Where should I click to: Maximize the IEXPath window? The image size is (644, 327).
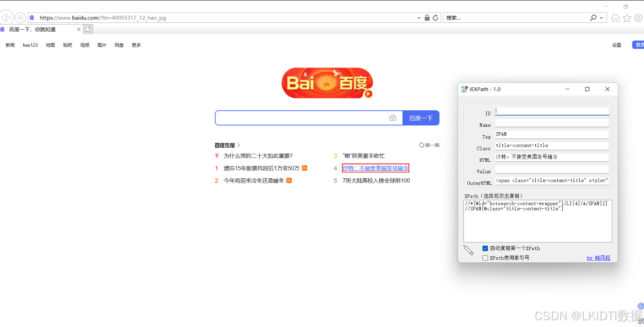click(x=587, y=89)
